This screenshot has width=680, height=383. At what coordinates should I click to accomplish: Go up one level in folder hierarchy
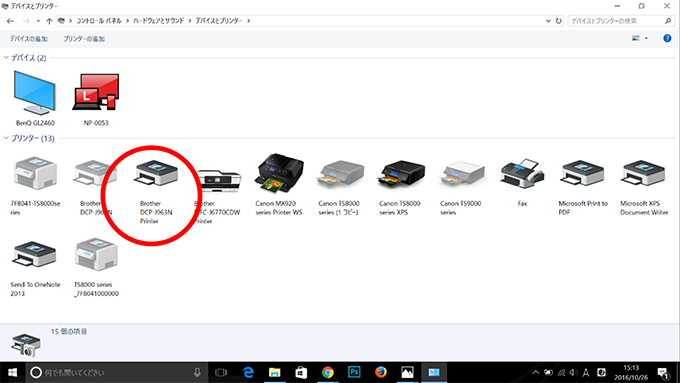pyautogui.click(x=49, y=21)
